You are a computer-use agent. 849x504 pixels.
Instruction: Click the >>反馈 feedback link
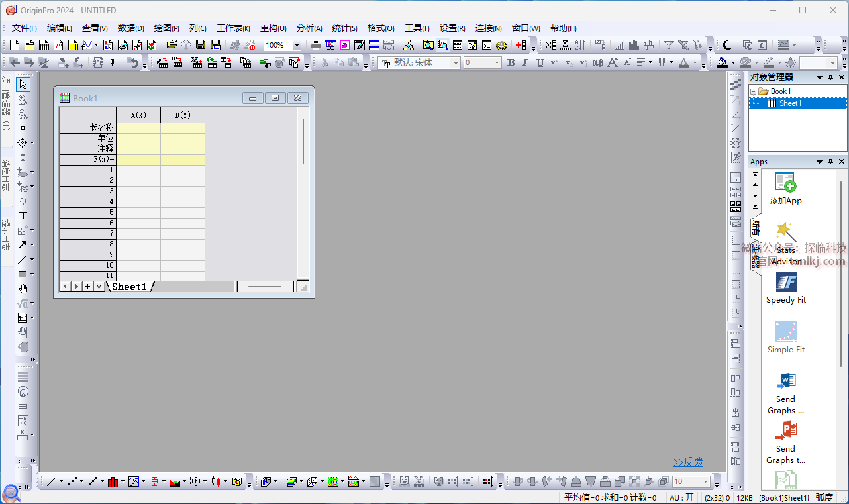687,462
